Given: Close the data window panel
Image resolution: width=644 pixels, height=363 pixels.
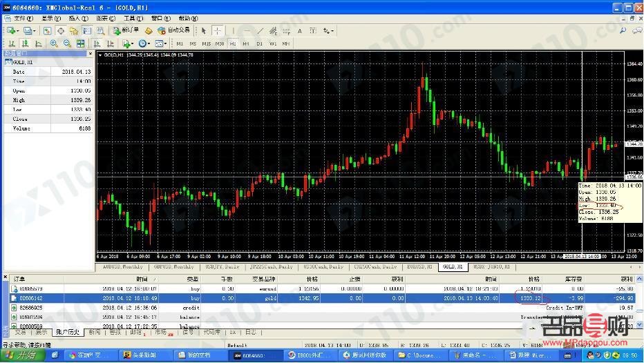Looking at the screenshot, I should click(x=89, y=53).
